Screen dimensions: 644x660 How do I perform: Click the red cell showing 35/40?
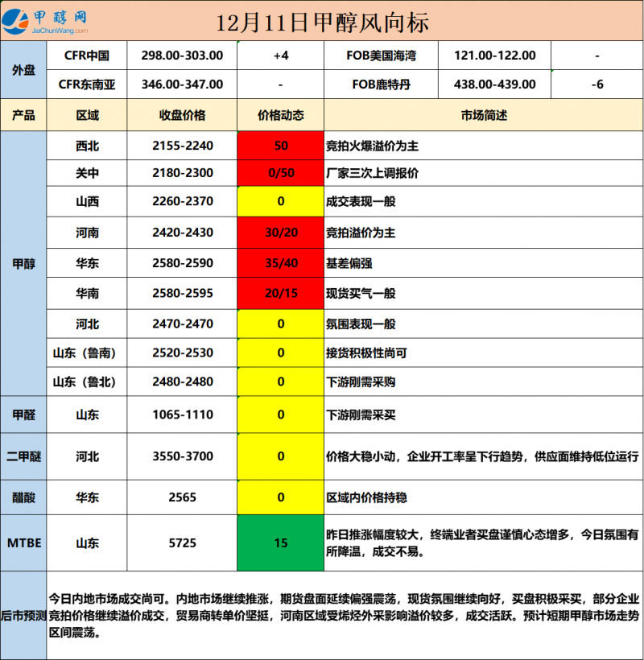click(x=281, y=263)
